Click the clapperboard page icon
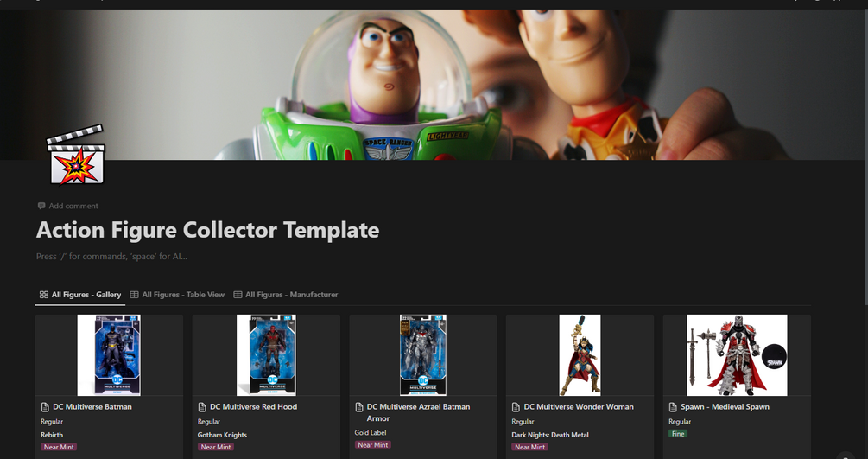 76,155
